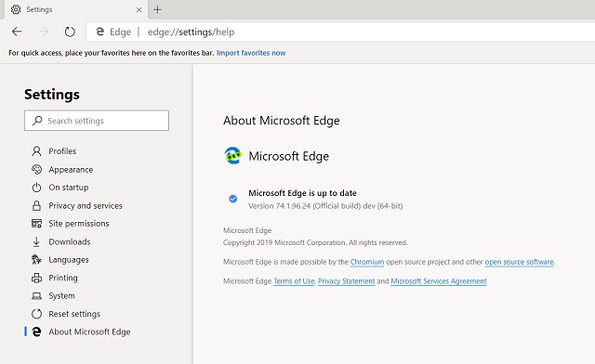
Task: Open the open source software link
Action: (519, 262)
